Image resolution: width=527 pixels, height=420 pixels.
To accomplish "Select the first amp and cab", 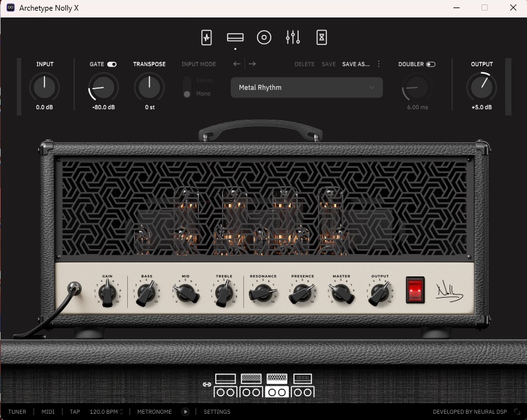I will (225, 386).
